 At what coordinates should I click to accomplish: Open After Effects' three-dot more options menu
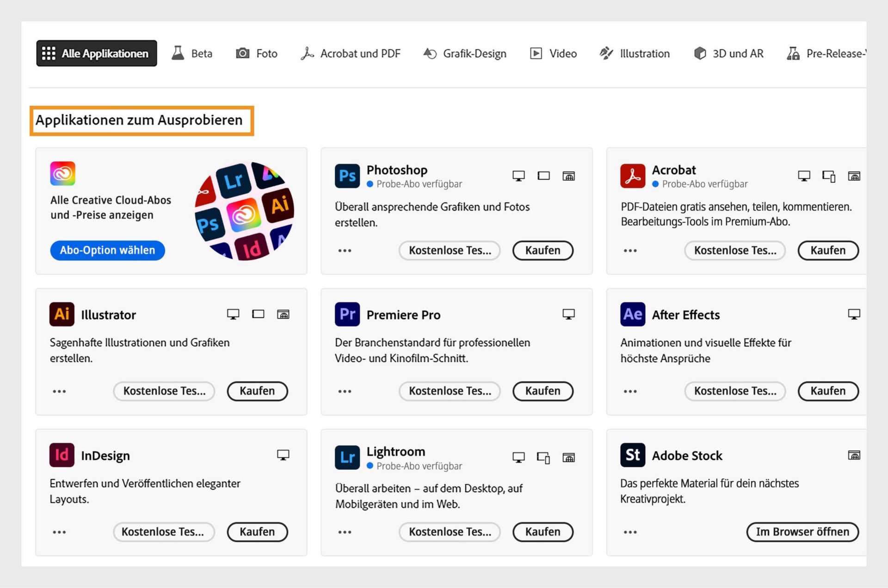630,391
